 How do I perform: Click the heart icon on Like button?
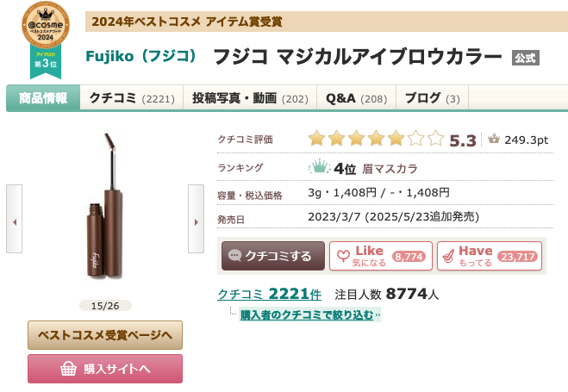342,256
